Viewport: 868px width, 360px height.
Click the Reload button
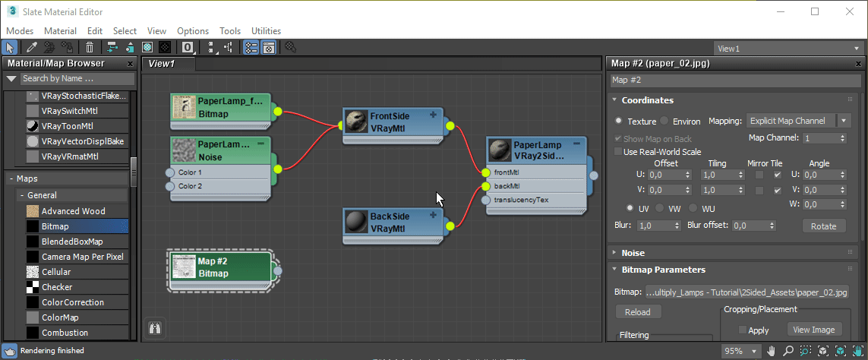pos(638,312)
